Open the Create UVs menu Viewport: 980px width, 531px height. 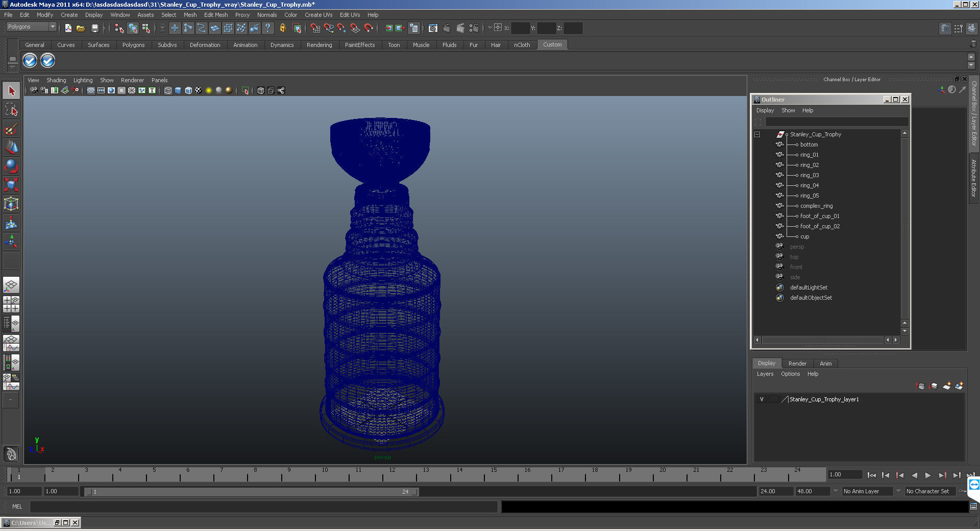tap(318, 15)
